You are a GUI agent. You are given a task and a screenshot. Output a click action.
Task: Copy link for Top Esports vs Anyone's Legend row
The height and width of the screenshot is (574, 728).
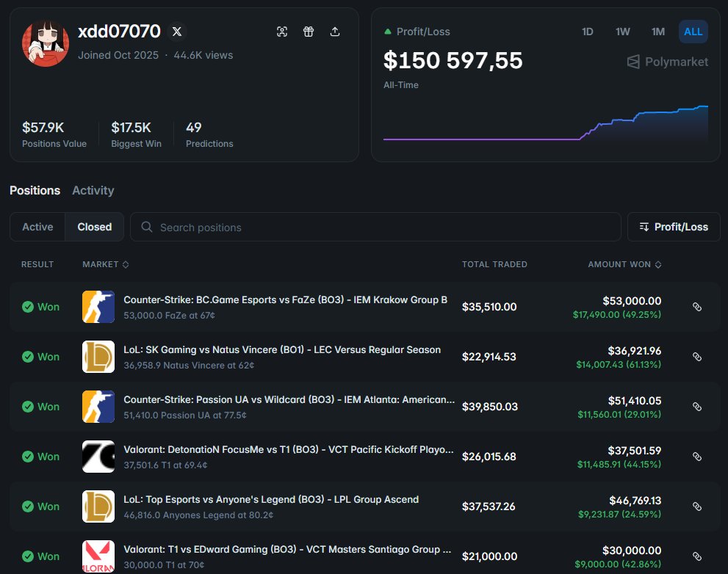697,506
